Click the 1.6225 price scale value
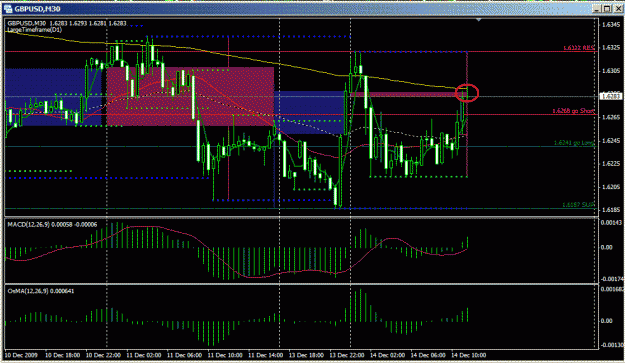625x363 pixels. (x=611, y=163)
